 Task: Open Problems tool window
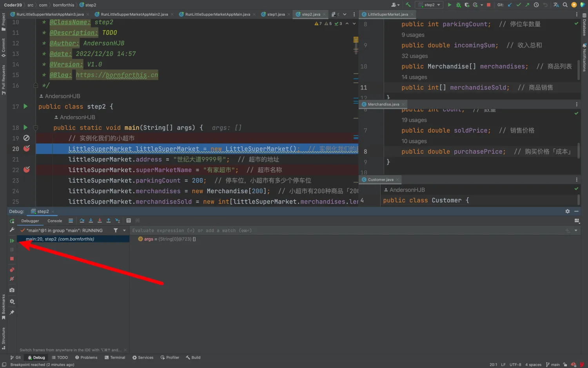(x=86, y=357)
